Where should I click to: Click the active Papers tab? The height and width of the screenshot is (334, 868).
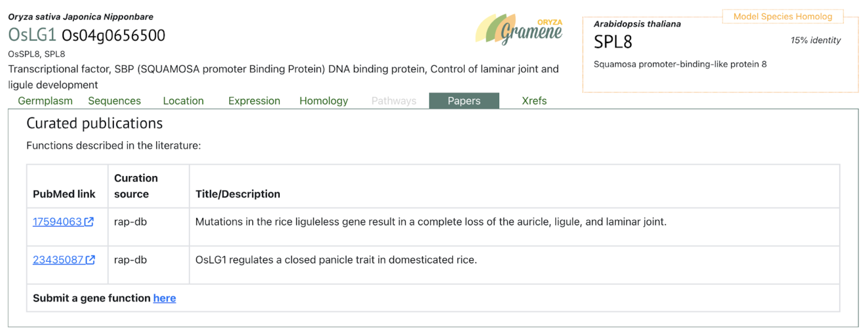pyautogui.click(x=464, y=101)
